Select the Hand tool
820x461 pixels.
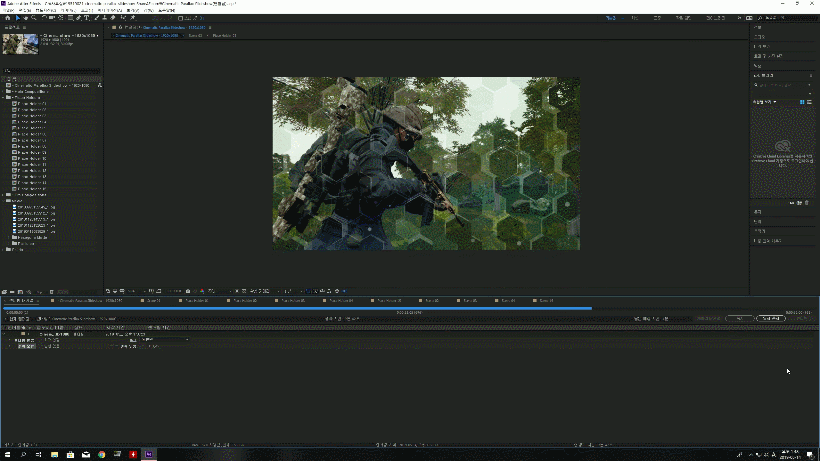pyautogui.click(x=25, y=17)
